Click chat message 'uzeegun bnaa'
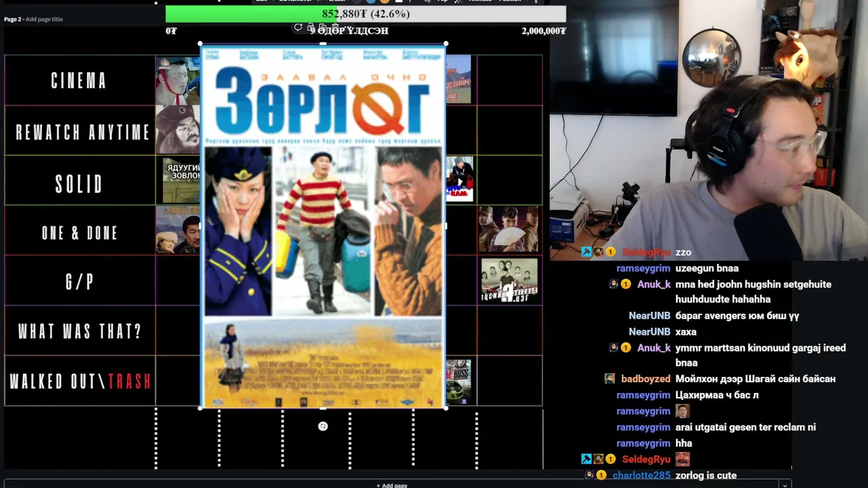Image resolution: width=868 pixels, height=488 pixels. [707, 268]
